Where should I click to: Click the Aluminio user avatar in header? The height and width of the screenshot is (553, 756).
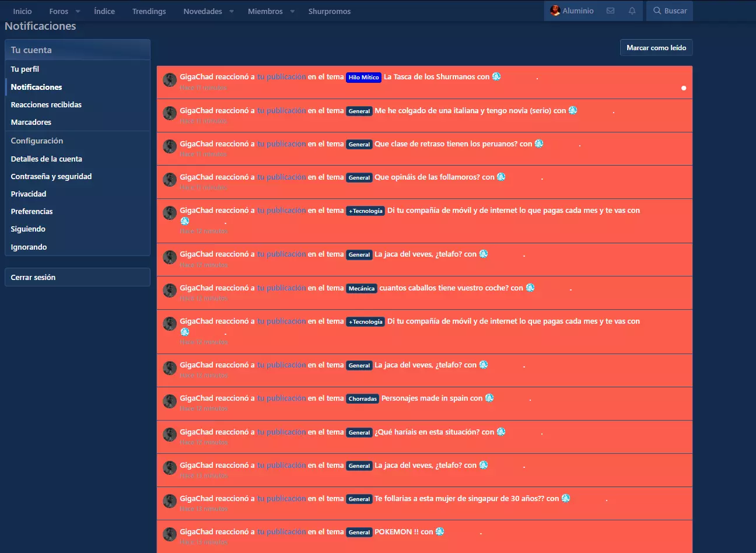555,10
